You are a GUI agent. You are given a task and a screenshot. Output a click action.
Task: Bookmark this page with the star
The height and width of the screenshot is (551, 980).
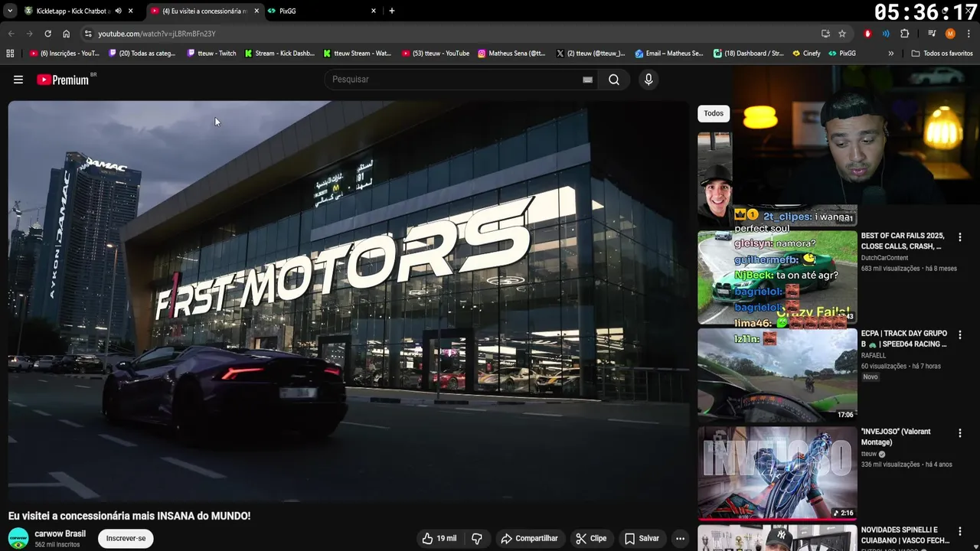842,34
